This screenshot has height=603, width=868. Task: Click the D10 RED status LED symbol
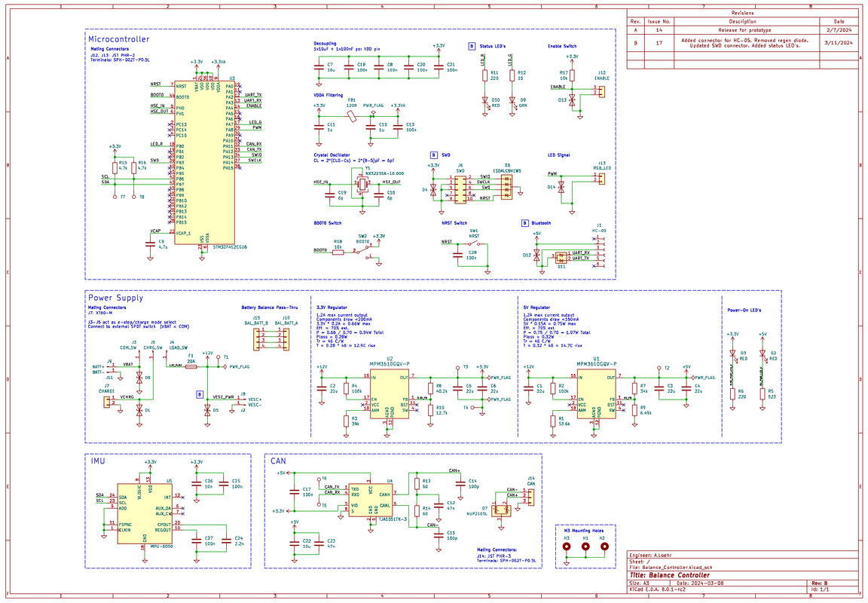click(x=485, y=102)
